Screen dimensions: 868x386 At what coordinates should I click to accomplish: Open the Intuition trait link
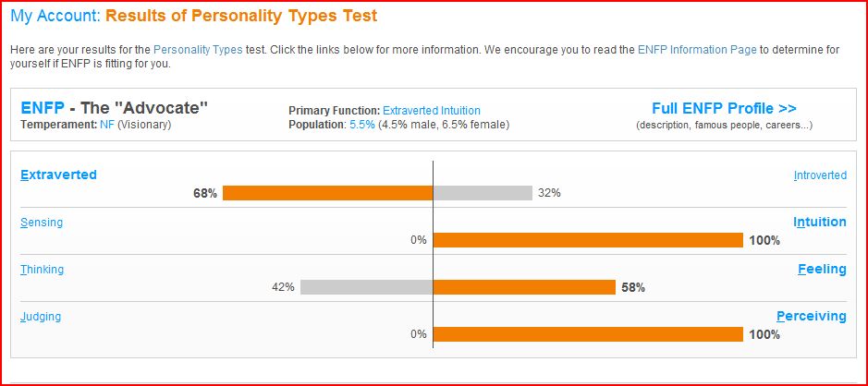point(820,222)
